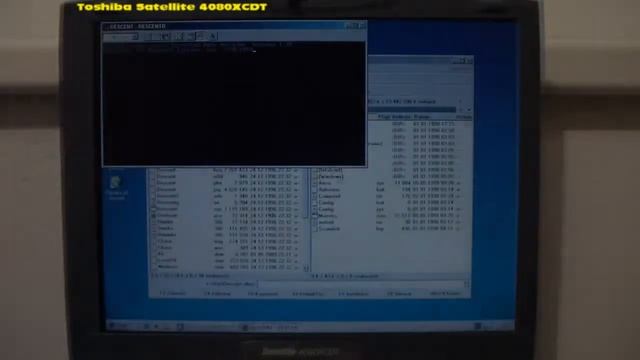Open the Font 'A' icon in DOS toolbar
Image resolution: width=640 pixels, height=360 pixels.
(x=213, y=37)
